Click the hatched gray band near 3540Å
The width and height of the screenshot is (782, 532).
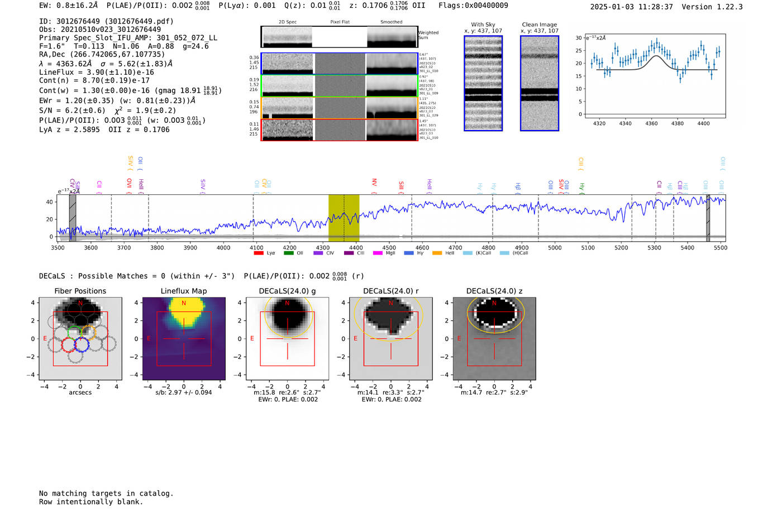tap(73, 218)
